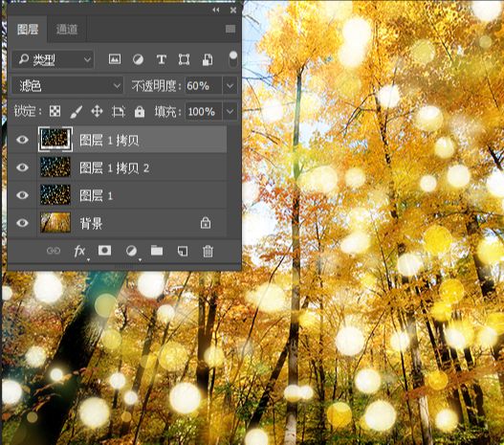Expand the fill slider arrow
This screenshot has height=445, width=504.
click(x=230, y=112)
